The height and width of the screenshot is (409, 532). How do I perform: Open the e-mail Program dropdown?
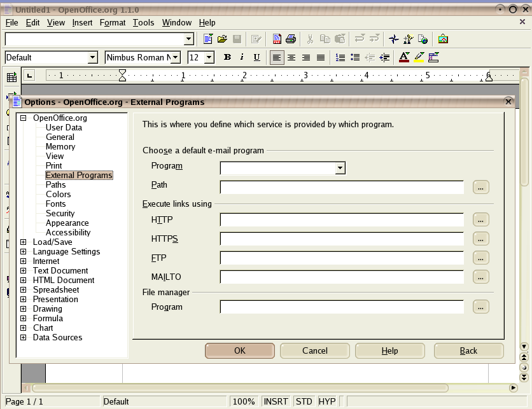(x=340, y=169)
